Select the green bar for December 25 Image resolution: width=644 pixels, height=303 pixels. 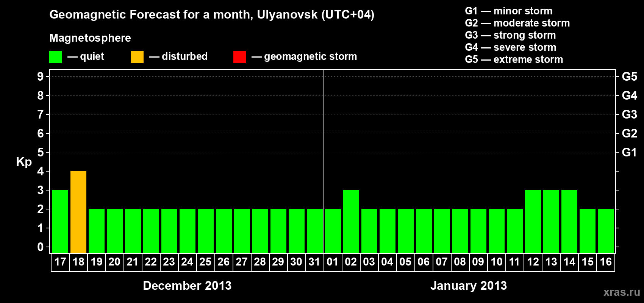(206, 231)
